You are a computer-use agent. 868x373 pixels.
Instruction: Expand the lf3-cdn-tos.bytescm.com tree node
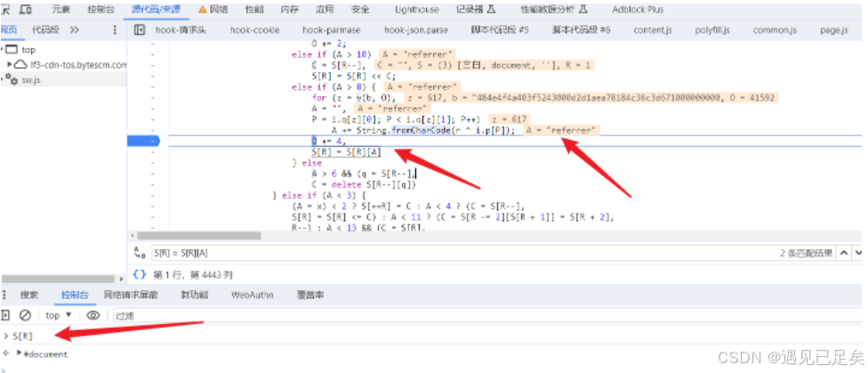[x=10, y=65]
